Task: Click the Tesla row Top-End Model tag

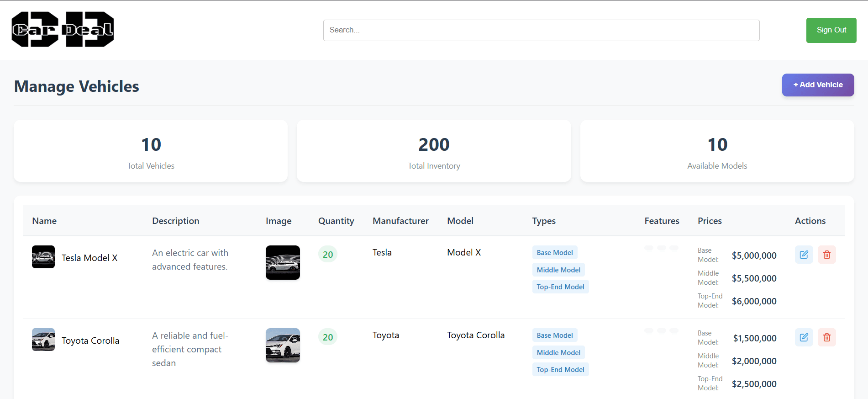Action: [x=560, y=287]
